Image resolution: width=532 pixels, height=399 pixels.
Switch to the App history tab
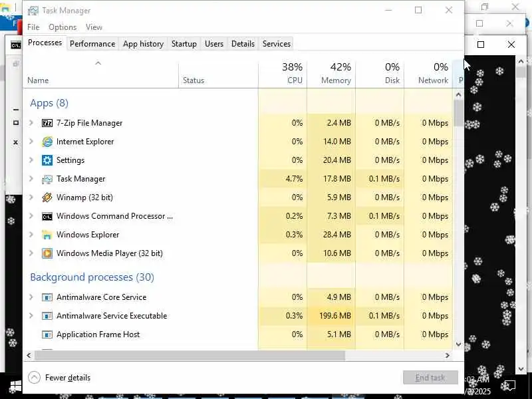coord(143,44)
